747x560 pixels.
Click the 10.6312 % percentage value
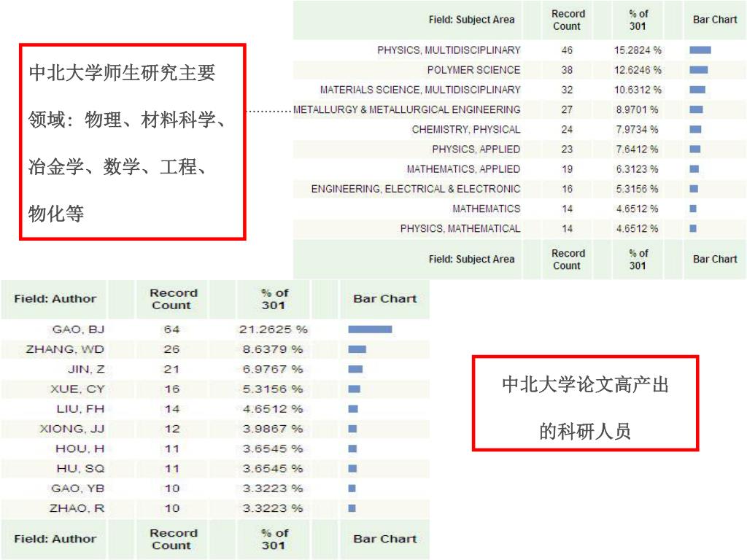[638, 90]
